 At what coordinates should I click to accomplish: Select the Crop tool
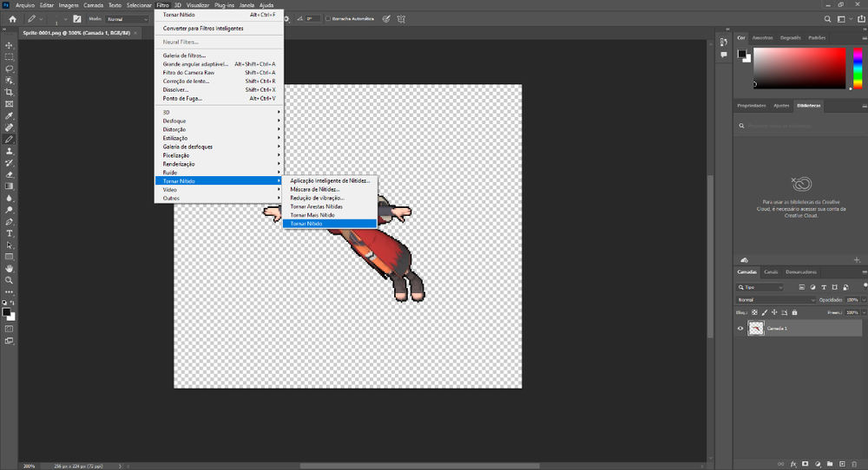10,92
